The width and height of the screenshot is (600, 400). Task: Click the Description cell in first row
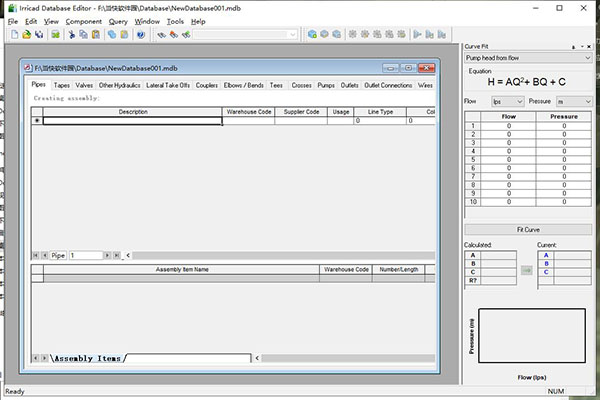[x=132, y=121]
